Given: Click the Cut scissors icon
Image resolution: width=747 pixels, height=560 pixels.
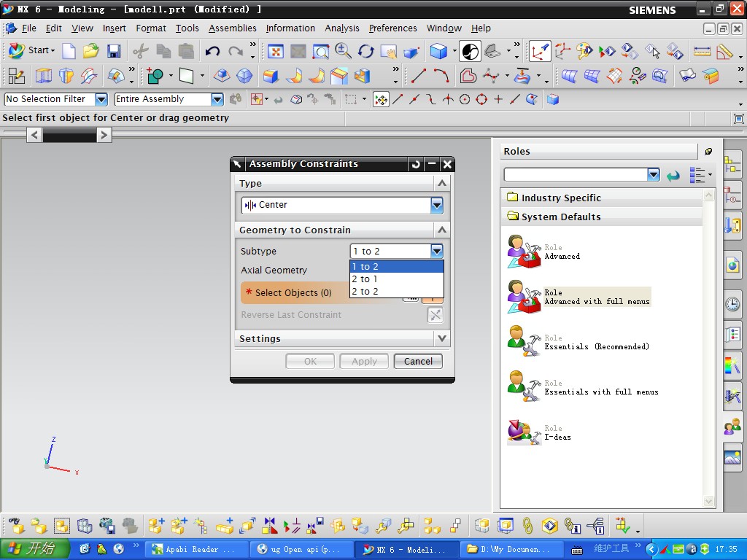Looking at the screenshot, I should [141, 51].
